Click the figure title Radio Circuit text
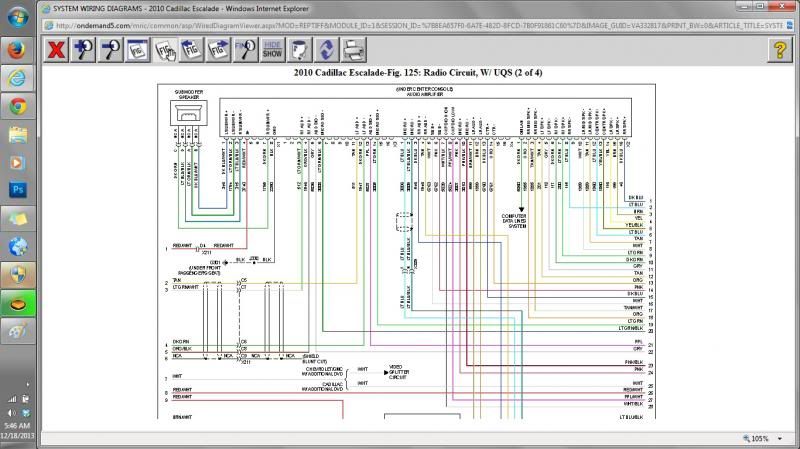800x449 pixels. click(418, 72)
